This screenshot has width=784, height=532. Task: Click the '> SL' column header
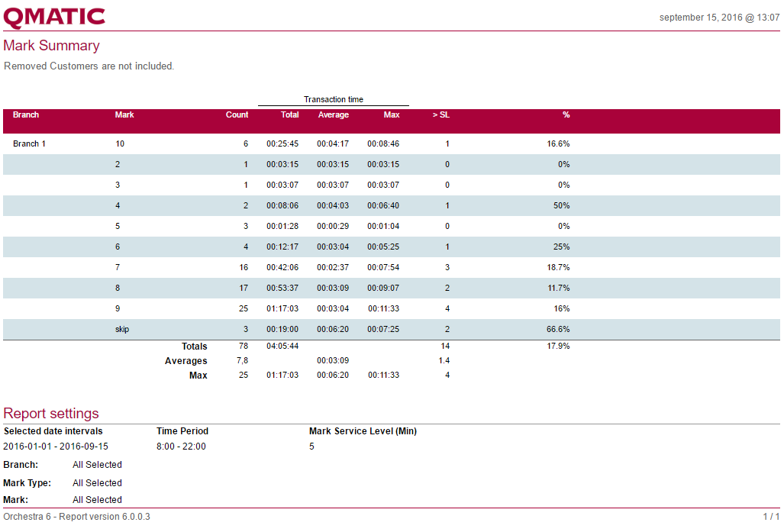coord(441,115)
